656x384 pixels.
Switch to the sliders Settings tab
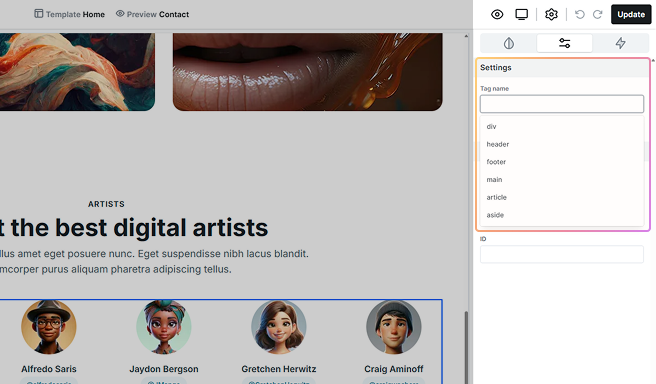(x=564, y=43)
